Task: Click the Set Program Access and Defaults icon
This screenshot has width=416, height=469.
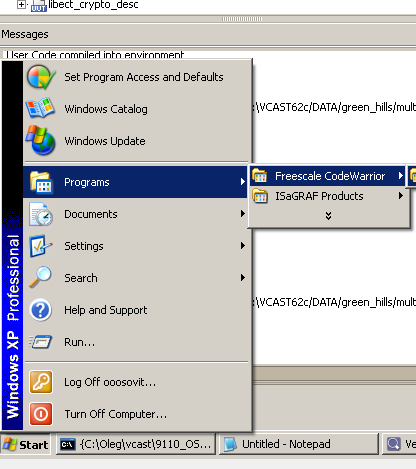Action: coord(41,77)
